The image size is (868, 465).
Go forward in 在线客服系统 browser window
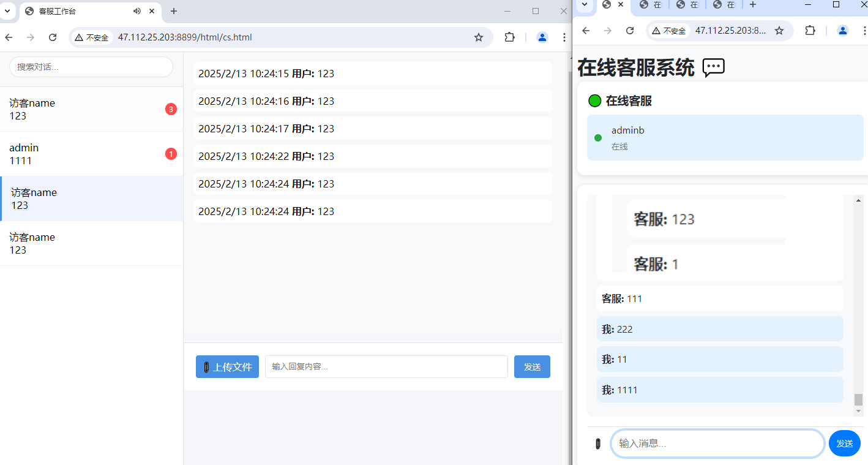tap(608, 31)
